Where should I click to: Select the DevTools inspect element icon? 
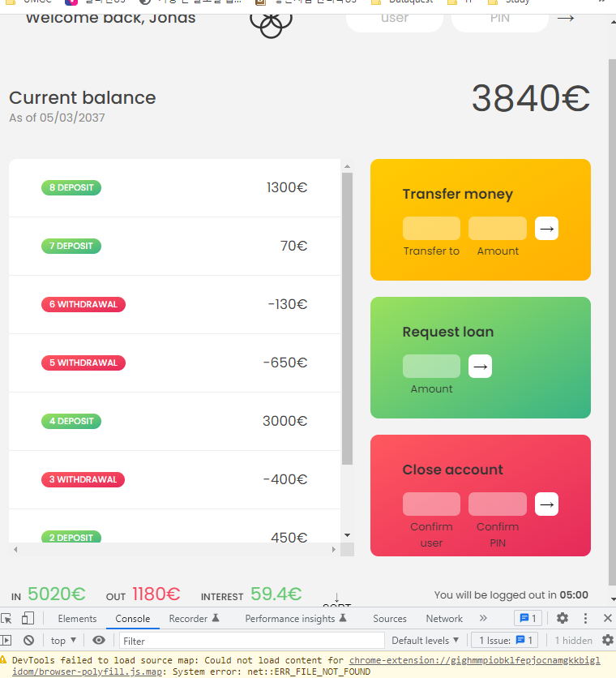(6, 618)
